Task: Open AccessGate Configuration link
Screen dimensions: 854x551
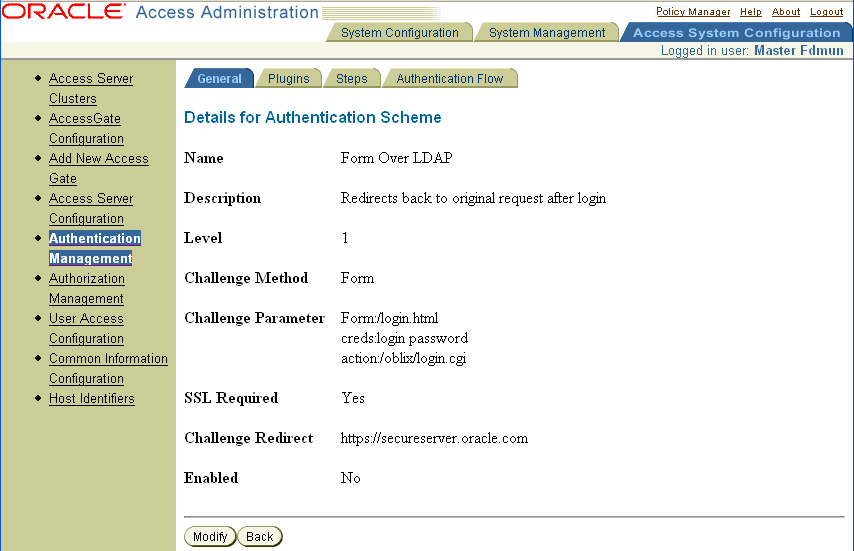Action: [x=86, y=128]
